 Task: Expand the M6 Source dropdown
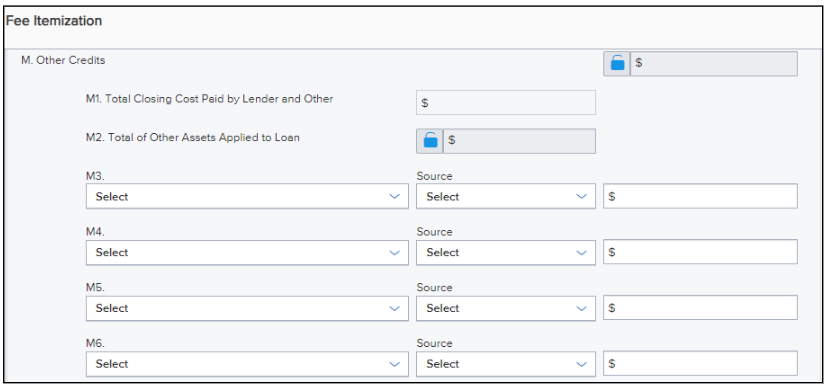pyautogui.click(x=506, y=364)
